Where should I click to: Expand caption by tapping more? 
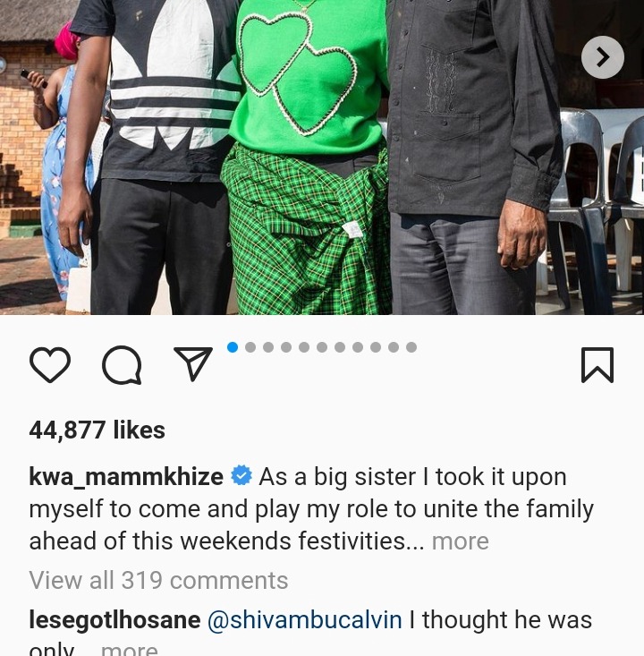pos(460,541)
